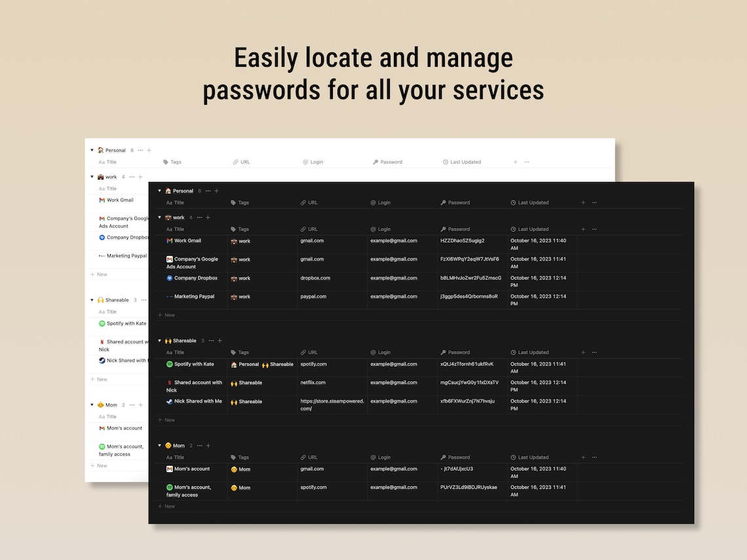Click the handshake icon on the Shareable header
The width and height of the screenshot is (747, 560).
pyautogui.click(x=168, y=341)
